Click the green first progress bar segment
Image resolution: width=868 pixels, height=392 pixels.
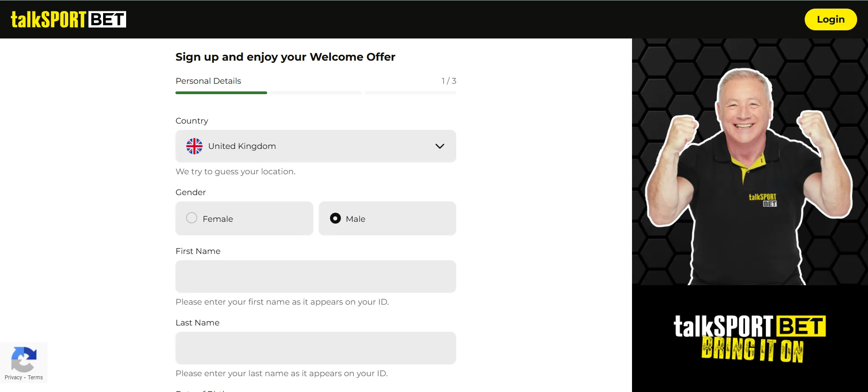221,93
